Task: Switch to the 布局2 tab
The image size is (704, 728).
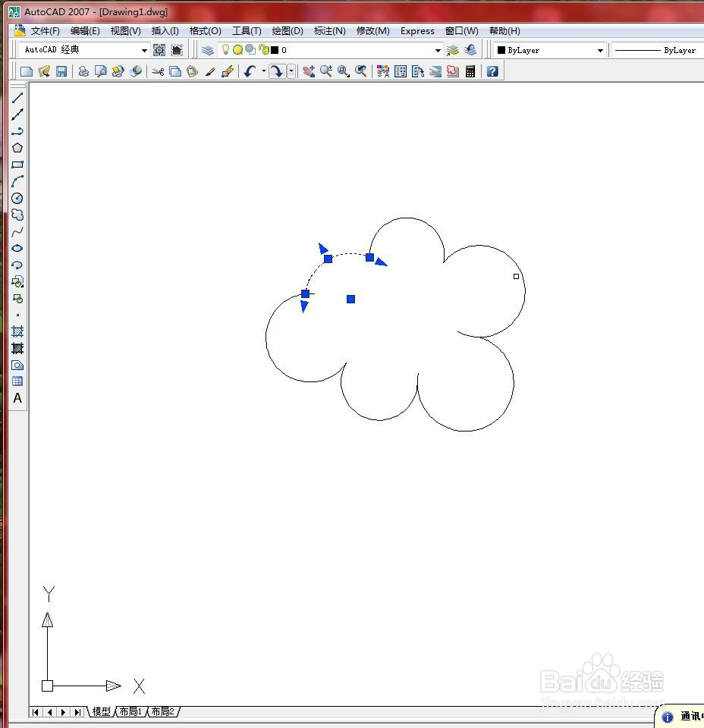Action: coord(162,711)
